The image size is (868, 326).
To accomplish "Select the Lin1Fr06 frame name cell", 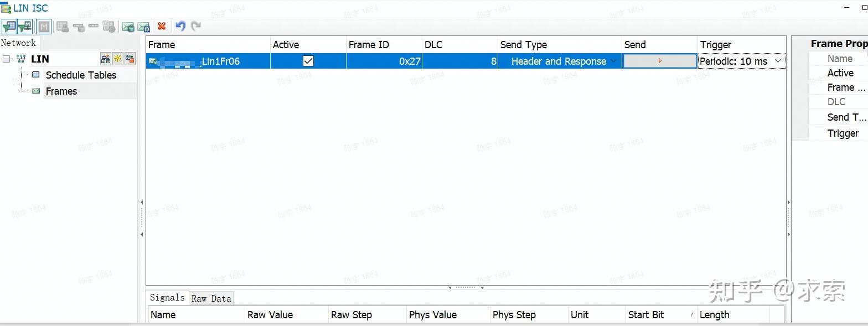I will coord(208,61).
